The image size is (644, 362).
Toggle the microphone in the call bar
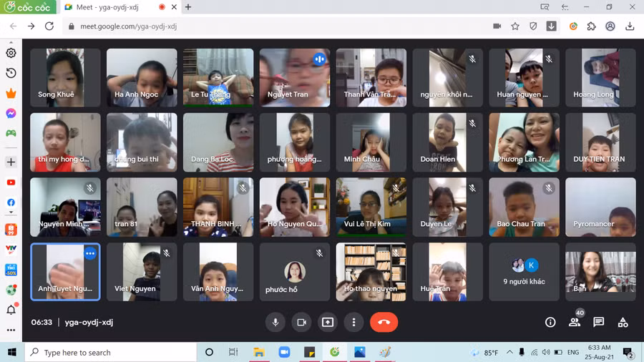point(275,322)
